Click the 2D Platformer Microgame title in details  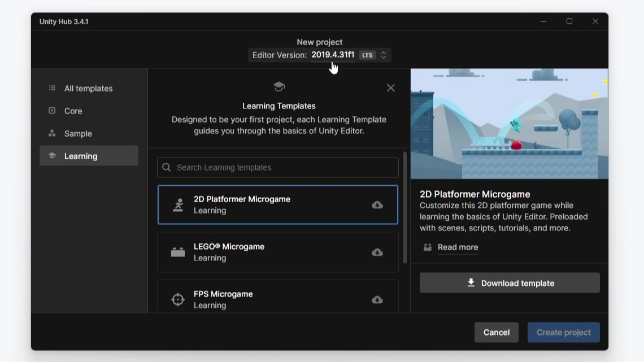pyautogui.click(x=475, y=194)
